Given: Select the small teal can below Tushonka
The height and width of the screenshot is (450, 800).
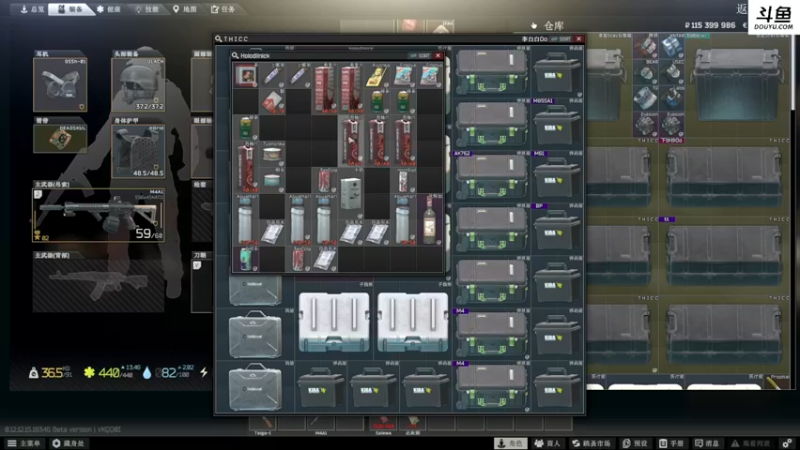Looking at the screenshot, I should pos(272,180).
